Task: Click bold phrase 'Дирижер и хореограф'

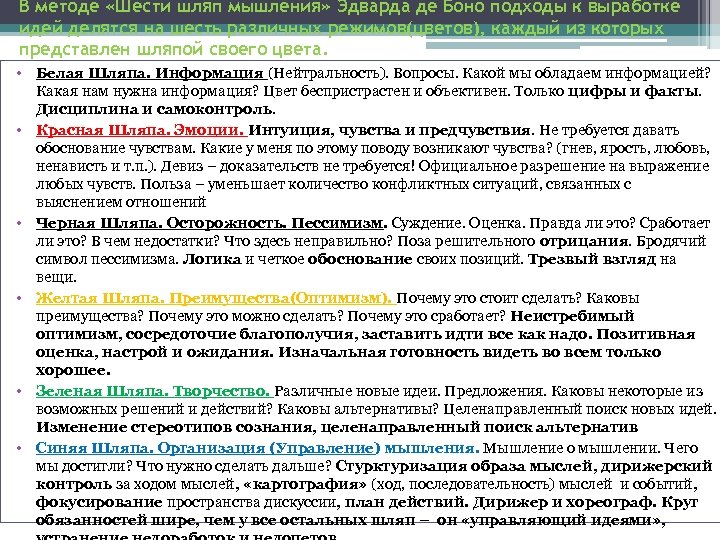Action: [564, 502]
